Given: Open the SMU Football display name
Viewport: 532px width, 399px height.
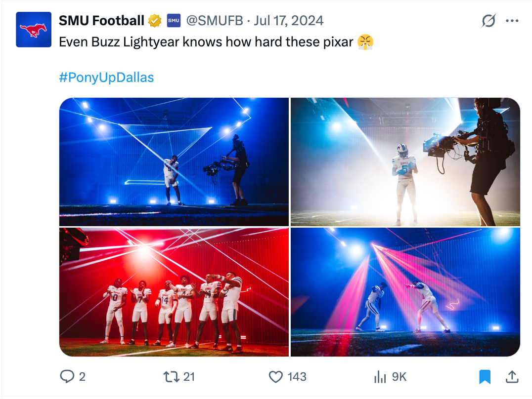Looking at the screenshot, I should coord(101,21).
